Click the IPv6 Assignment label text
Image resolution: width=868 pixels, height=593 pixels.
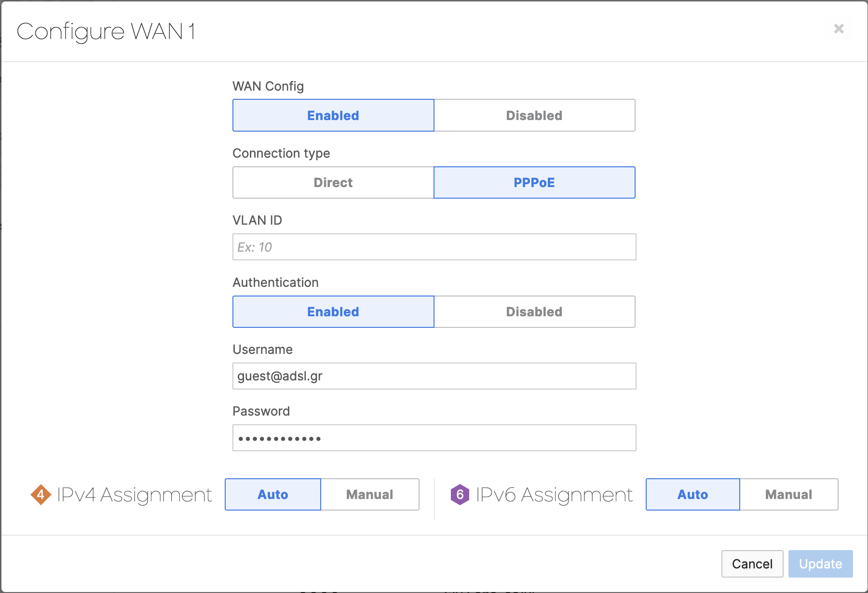(554, 494)
